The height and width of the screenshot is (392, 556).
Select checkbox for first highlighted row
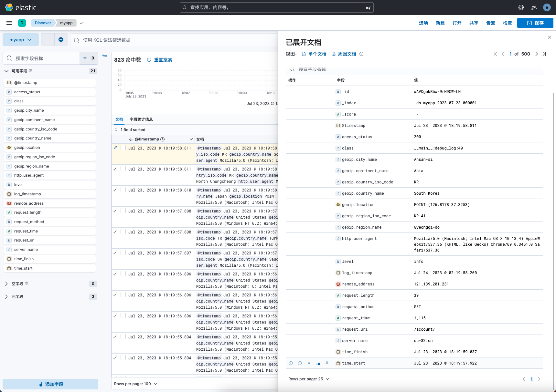(123, 148)
